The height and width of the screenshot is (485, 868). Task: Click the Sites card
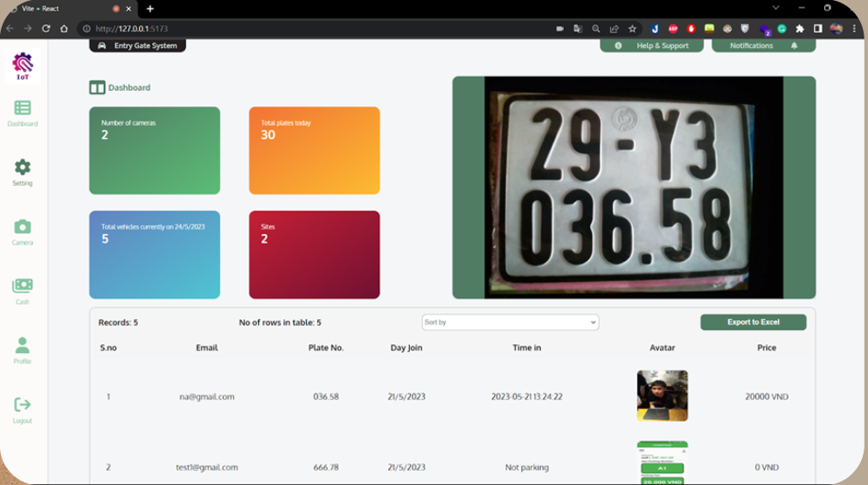pos(314,254)
